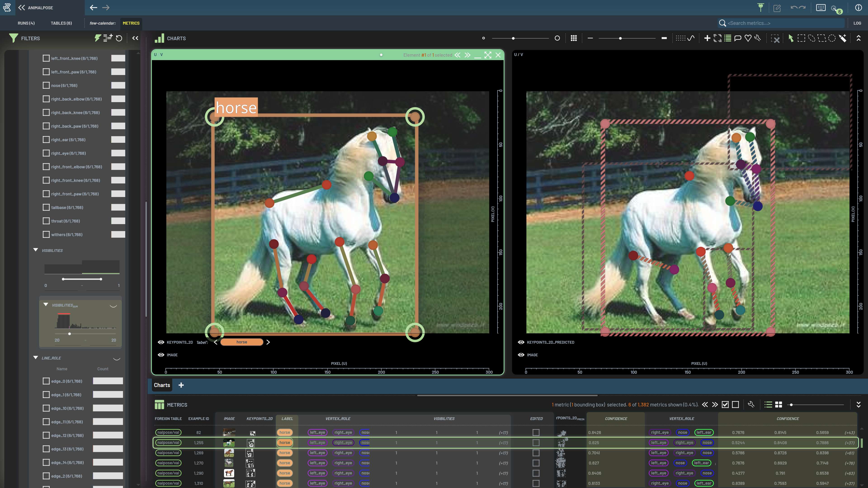Click the horse label pill under chart
The width and height of the screenshot is (868, 488).
242,342
